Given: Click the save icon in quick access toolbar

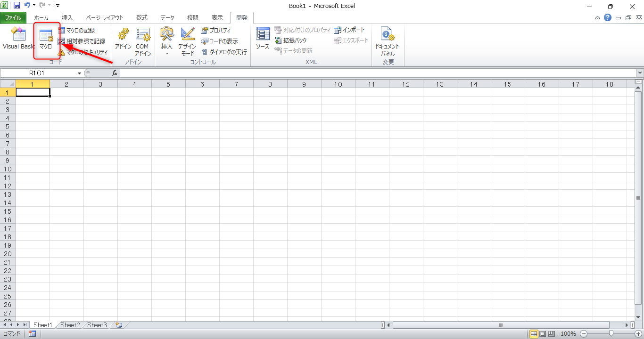Looking at the screenshot, I should [17, 6].
